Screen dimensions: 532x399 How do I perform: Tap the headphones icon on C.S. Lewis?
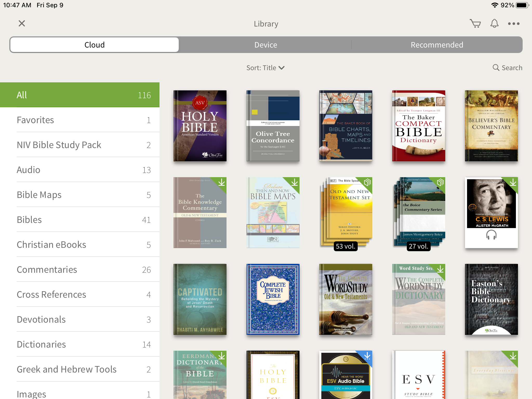click(491, 235)
